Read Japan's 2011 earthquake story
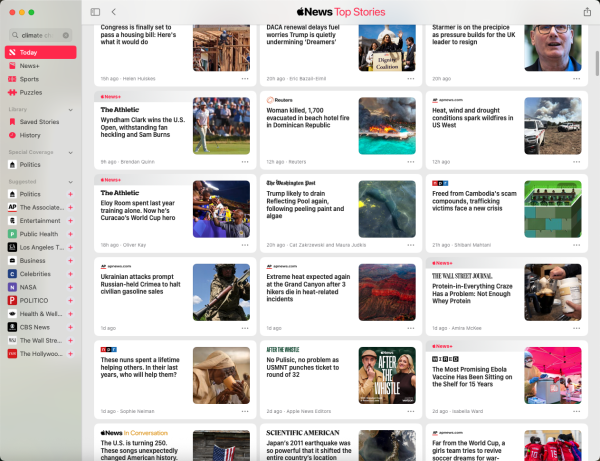 tap(308, 450)
